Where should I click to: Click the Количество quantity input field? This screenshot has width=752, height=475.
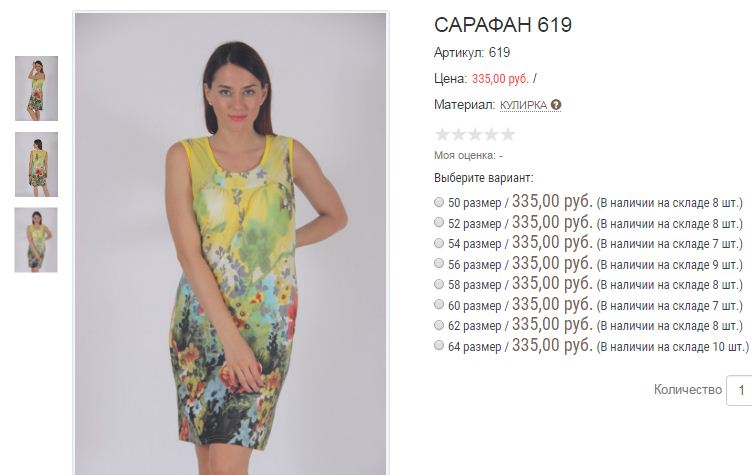739,391
